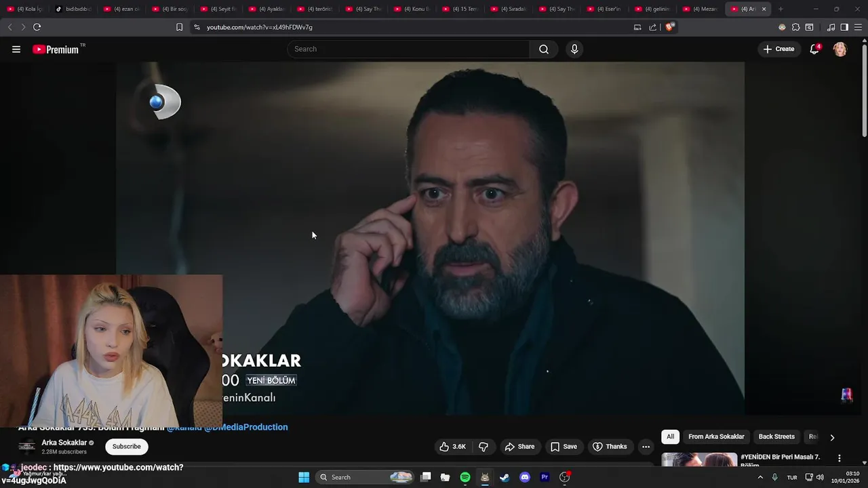
Task: Open File Explorer from the taskbar
Action: (445, 477)
